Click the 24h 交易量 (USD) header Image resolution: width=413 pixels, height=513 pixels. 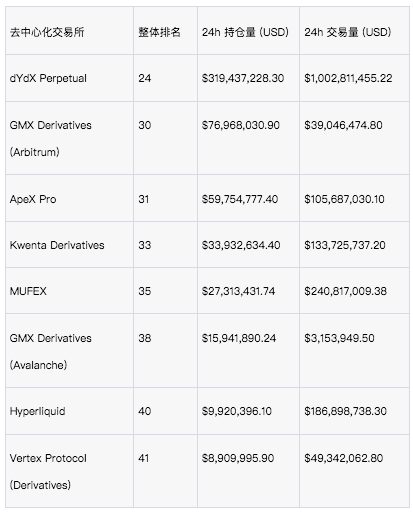[347, 32]
